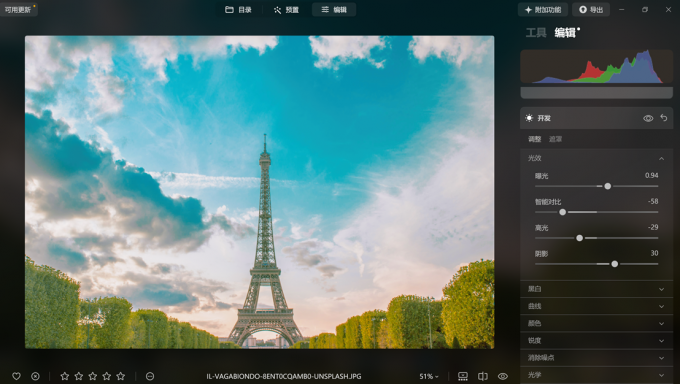Click the gray bar below the histogram

596,92
